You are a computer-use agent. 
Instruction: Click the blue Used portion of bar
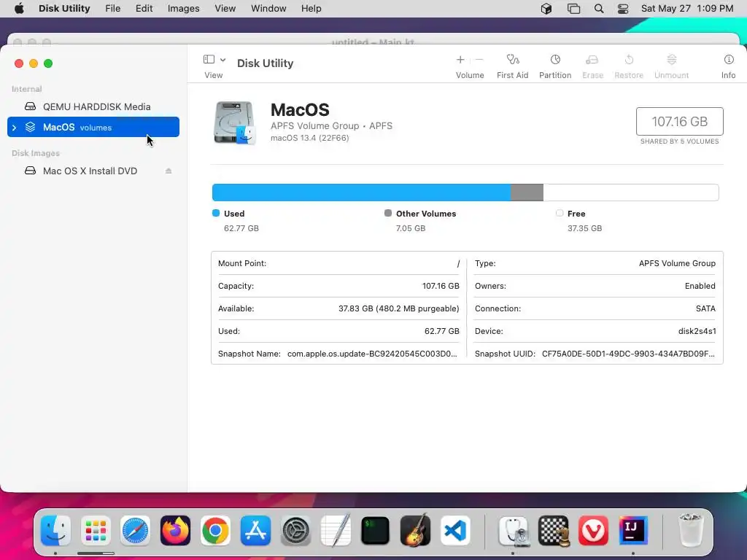[x=361, y=192]
